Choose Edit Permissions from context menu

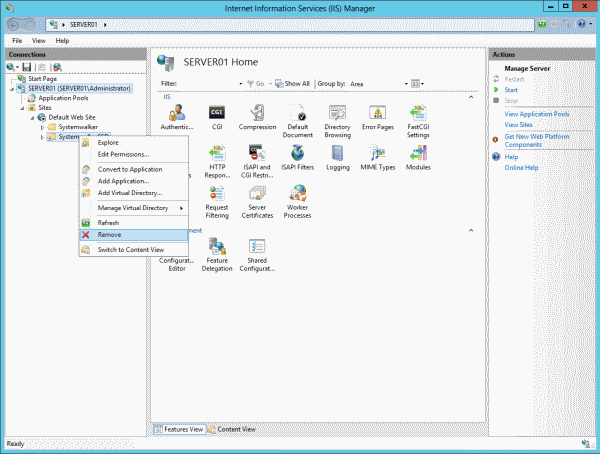(134, 154)
